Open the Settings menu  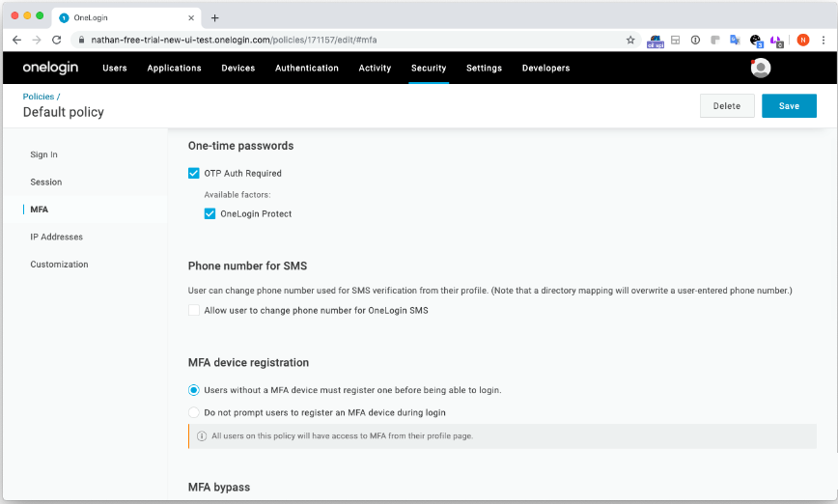click(485, 68)
